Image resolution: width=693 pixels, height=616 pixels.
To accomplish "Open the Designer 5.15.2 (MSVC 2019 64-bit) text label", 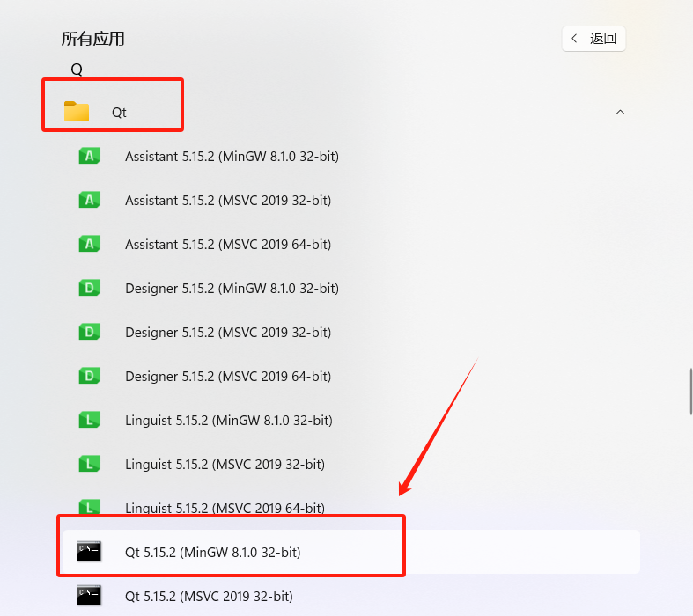I will click(228, 377).
